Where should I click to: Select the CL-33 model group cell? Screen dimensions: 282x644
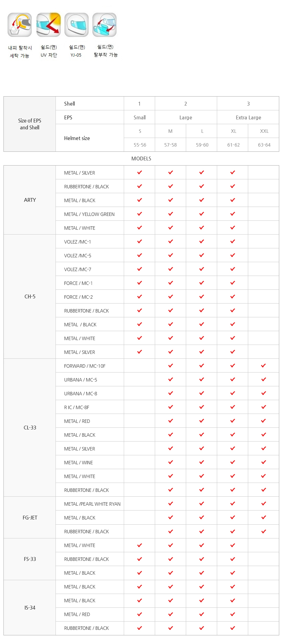pos(30,428)
